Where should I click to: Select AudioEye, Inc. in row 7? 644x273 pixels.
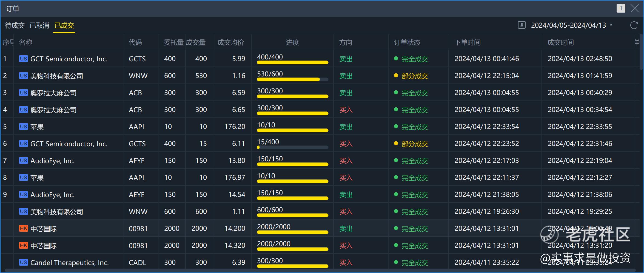click(52, 161)
